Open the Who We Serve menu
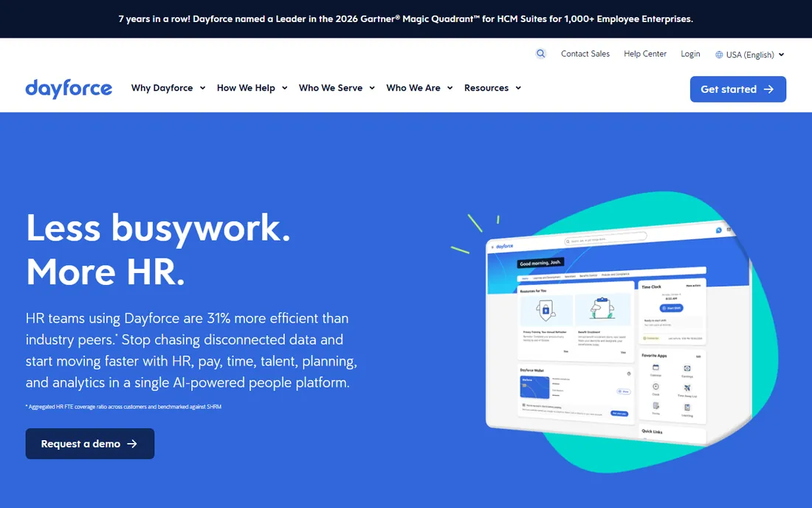The width and height of the screenshot is (812, 508). pyautogui.click(x=331, y=88)
